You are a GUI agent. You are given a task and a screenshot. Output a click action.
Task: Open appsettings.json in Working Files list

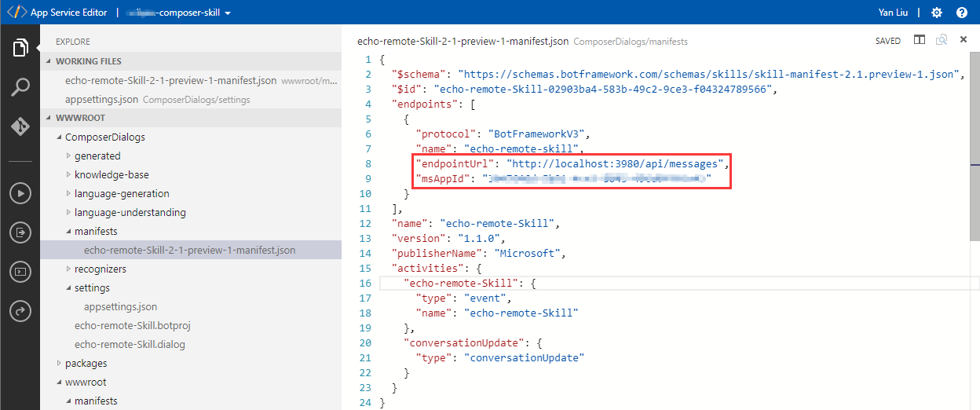pos(191,99)
